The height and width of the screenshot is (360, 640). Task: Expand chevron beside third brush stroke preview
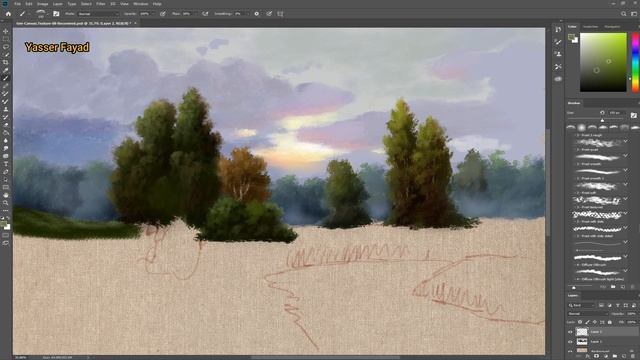626,170
